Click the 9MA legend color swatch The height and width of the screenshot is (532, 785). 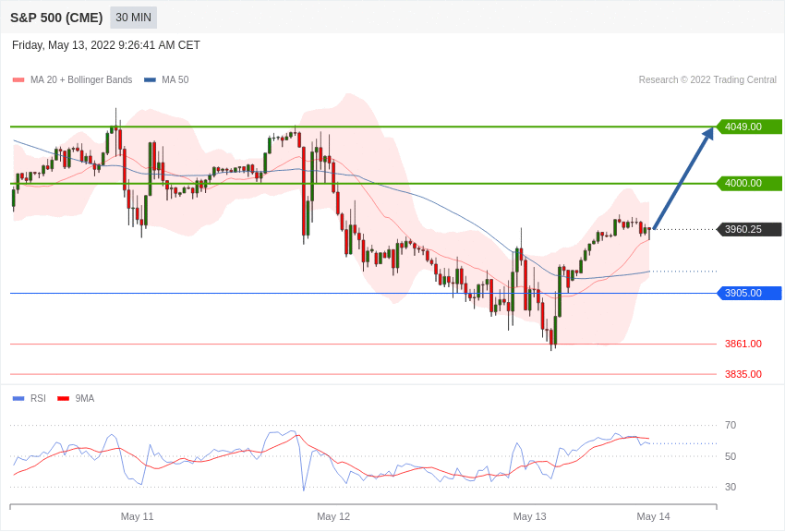[x=64, y=399]
